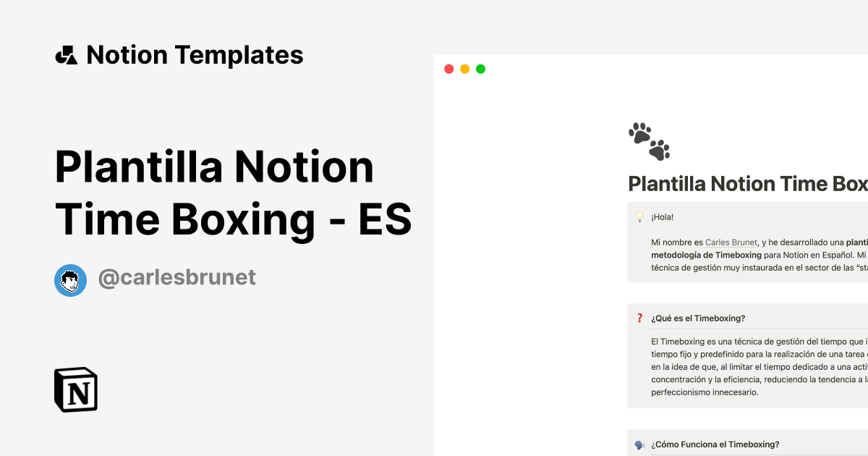Screen dimensions: 868x456
Task: Click the @carlesbrunet username link
Action: point(176,277)
